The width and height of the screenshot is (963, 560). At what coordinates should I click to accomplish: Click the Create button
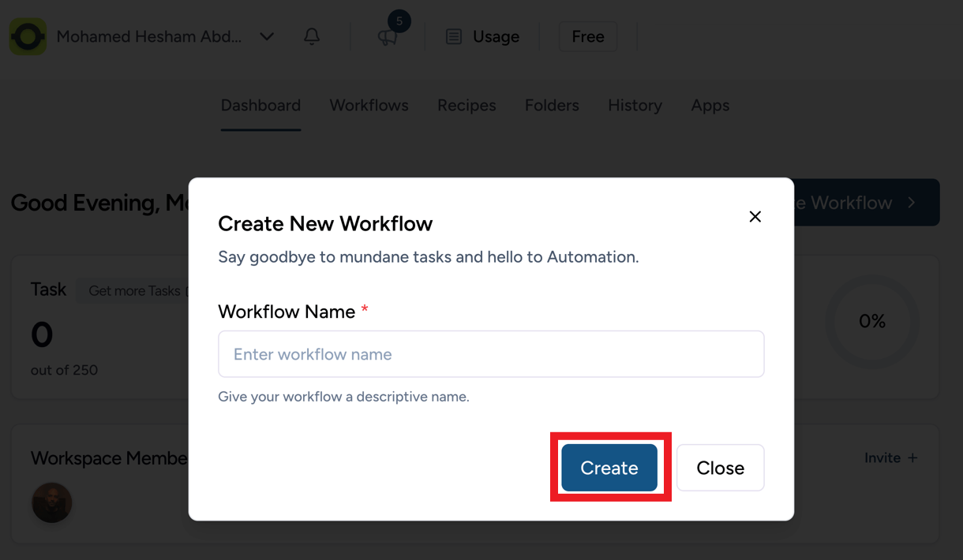click(609, 468)
